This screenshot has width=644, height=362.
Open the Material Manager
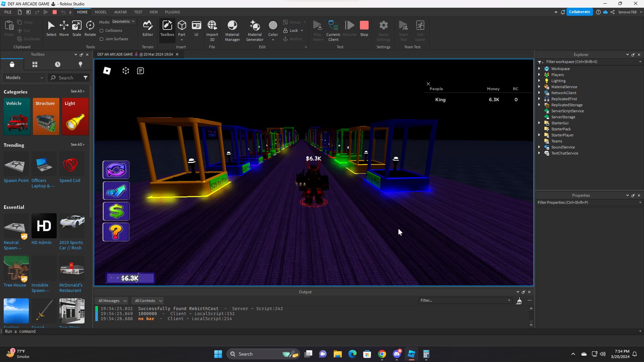(x=232, y=29)
